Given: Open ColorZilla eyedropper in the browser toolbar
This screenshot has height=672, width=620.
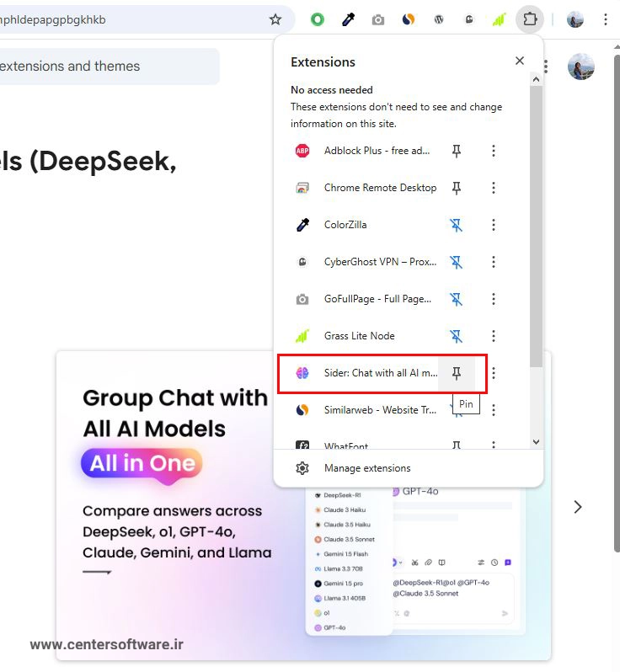Looking at the screenshot, I should point(348,19).
